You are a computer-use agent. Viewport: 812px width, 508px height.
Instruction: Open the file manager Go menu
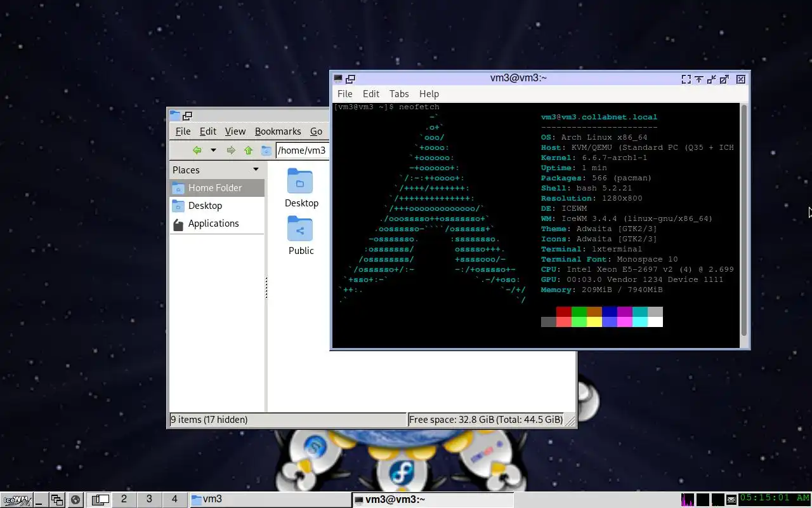point(316,131)
